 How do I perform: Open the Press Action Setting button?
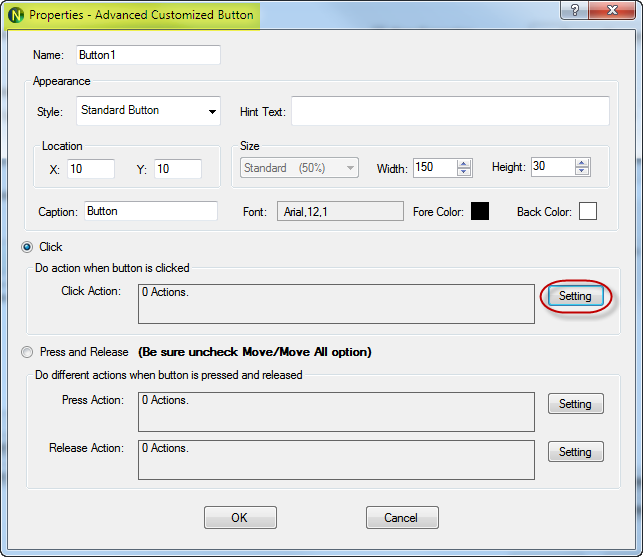(576, 404)
